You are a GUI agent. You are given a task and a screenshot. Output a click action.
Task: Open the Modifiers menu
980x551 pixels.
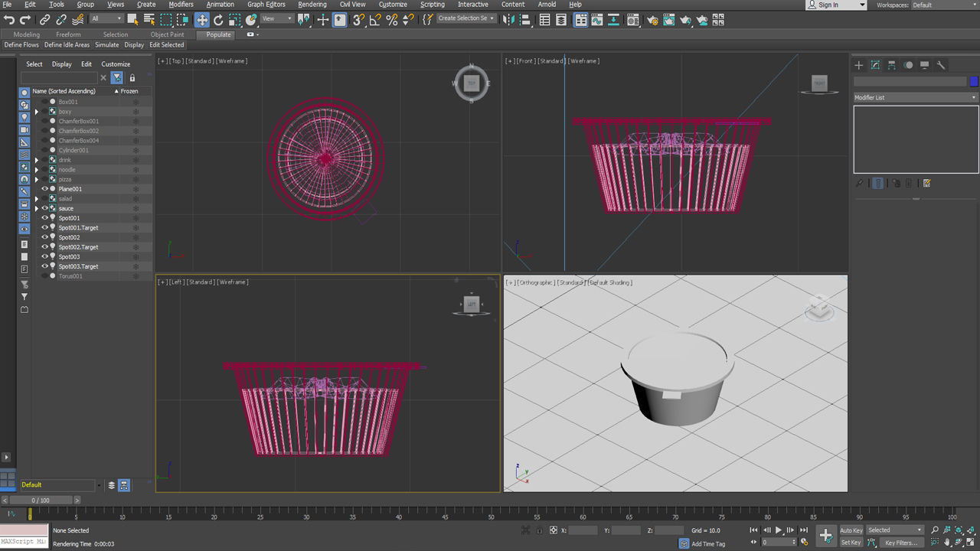coord(181,5)
